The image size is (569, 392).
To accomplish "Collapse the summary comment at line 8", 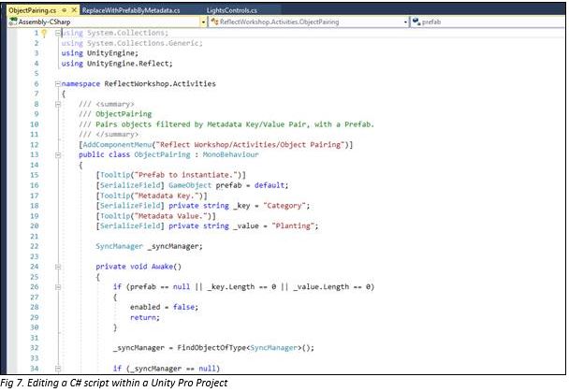I will pos(57,105).
